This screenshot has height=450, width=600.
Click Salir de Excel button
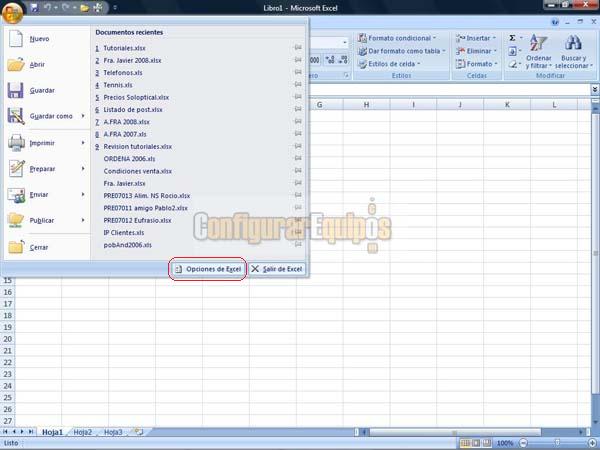pyautogui.click(x=277, y=269)
